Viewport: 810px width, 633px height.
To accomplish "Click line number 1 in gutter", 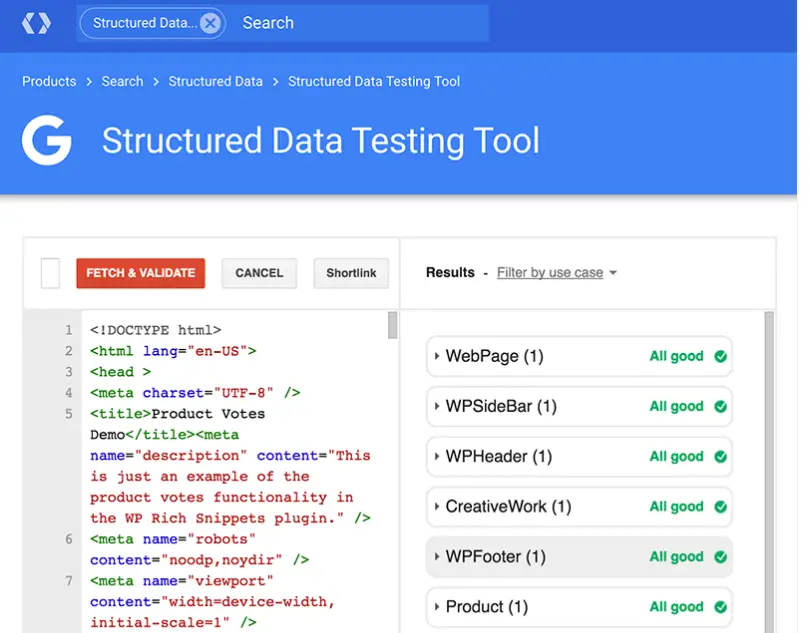I will tap(69, 330).
